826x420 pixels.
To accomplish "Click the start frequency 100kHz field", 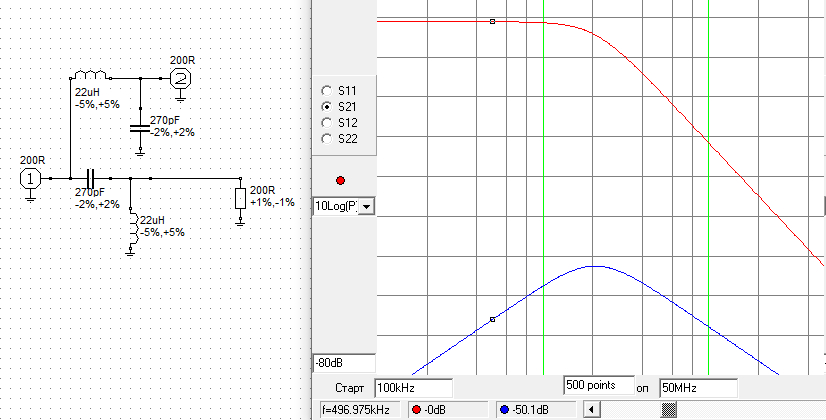I will click(x=413, y=387).
